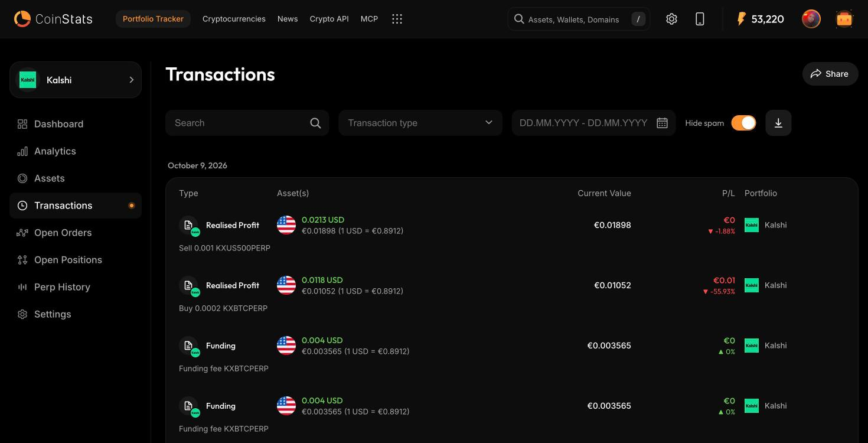This screenshot has width=868, height=443.
Task: Click the transaction Search field
Action: coord(247,123)
